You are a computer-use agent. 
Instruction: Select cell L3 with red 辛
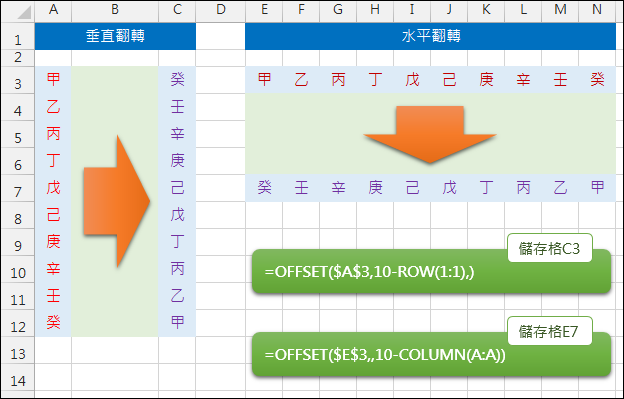pyautogui.click(x=523, y=80)
